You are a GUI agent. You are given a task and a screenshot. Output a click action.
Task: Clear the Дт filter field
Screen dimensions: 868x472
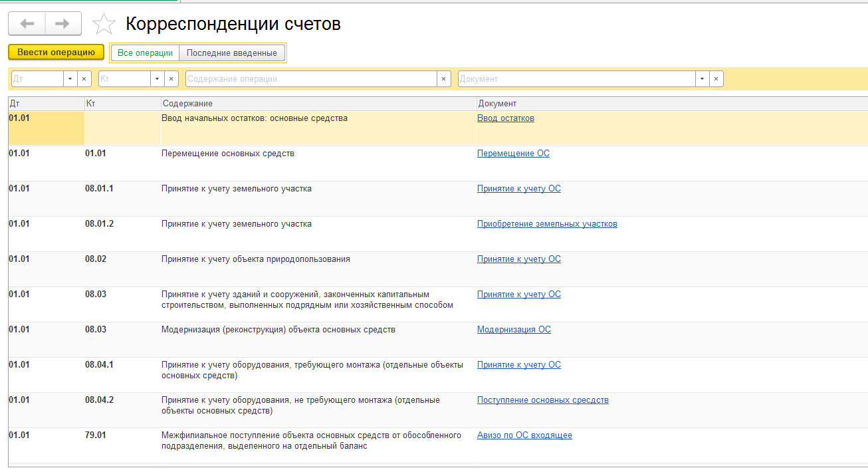(x=84, y=79)
